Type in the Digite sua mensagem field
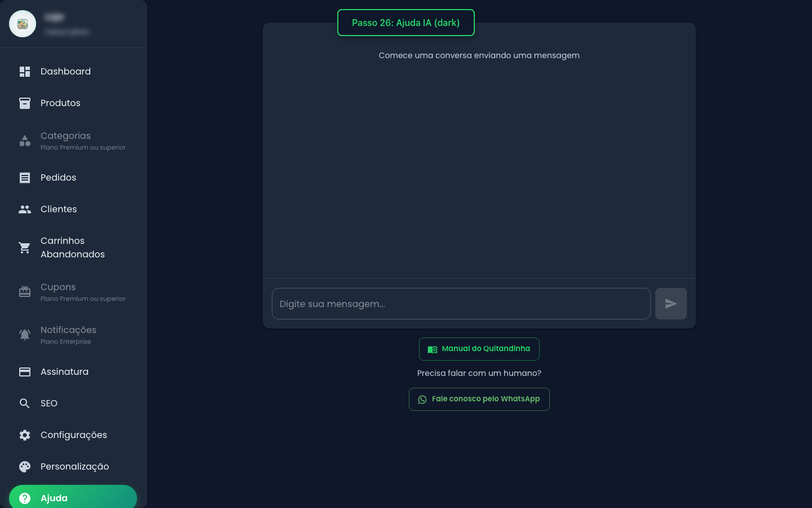Viewport: 812px width, 508px height. tap(461, 304)
